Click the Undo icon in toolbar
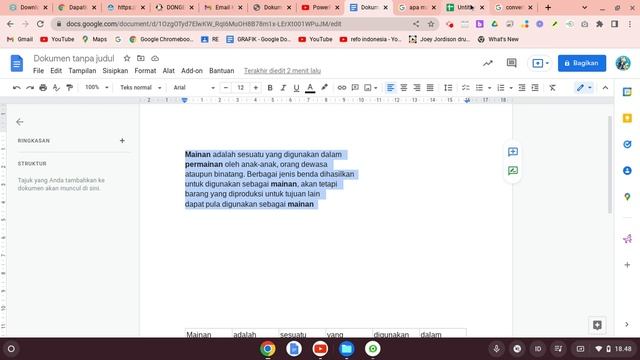The width and height of the screenshot is (640, 360). coord(16,87)
